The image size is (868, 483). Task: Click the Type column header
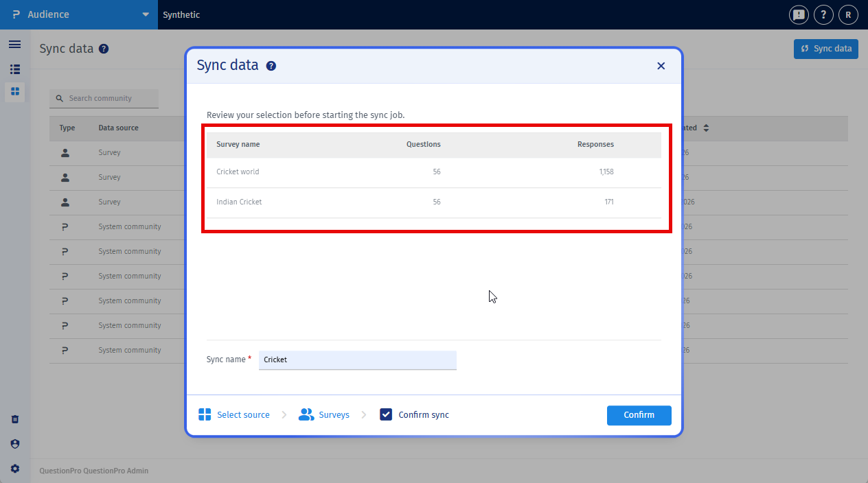(67, 128)
